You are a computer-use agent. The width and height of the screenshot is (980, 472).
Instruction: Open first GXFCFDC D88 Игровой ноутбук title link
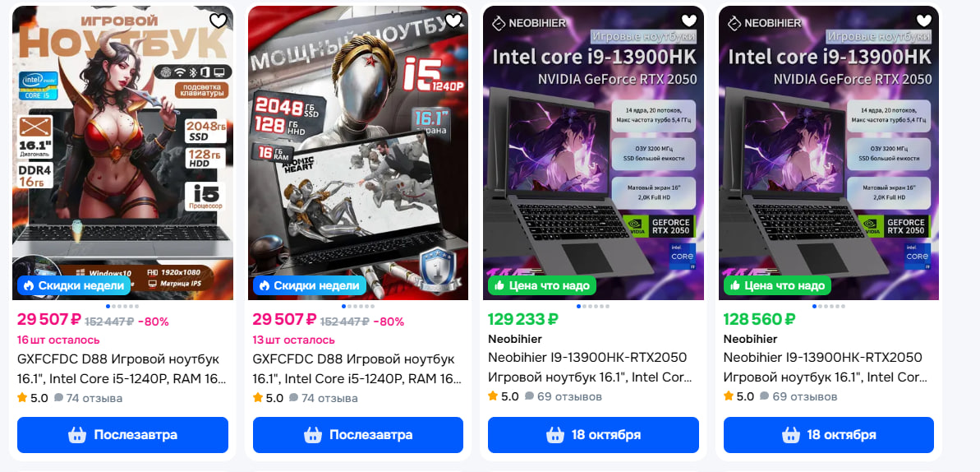122,368
